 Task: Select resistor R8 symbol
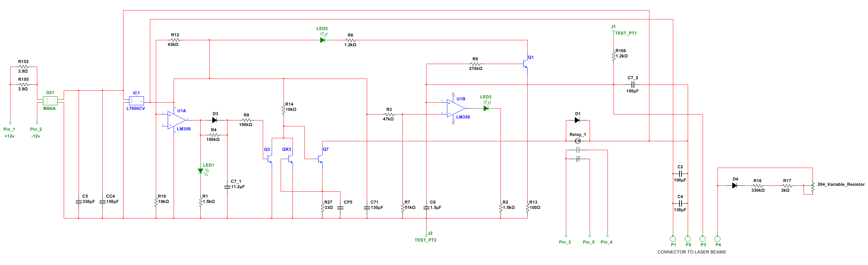pyautogui.click(x=246, y=120)
